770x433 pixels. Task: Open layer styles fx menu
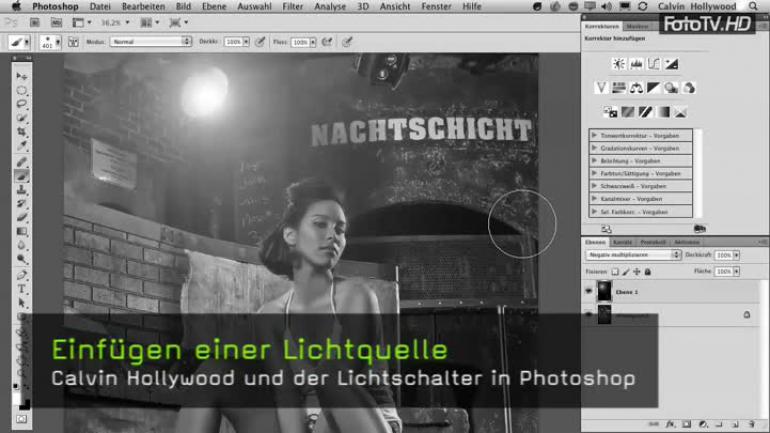[x=670, y=424]
